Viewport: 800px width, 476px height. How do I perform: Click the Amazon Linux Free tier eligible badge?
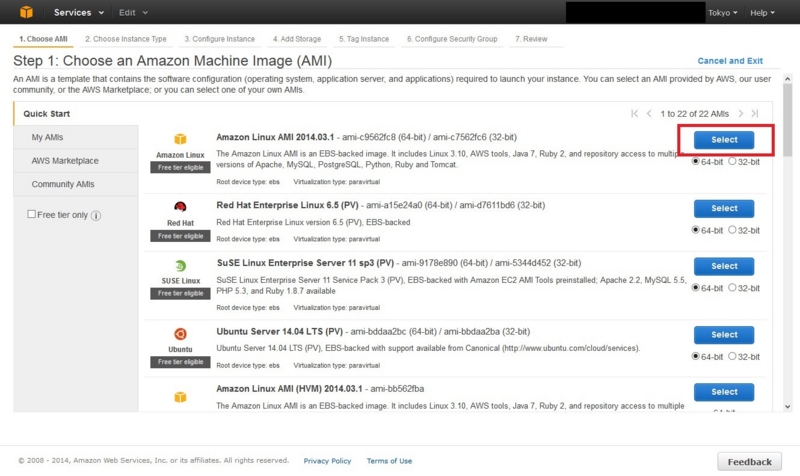click(180, 167)
